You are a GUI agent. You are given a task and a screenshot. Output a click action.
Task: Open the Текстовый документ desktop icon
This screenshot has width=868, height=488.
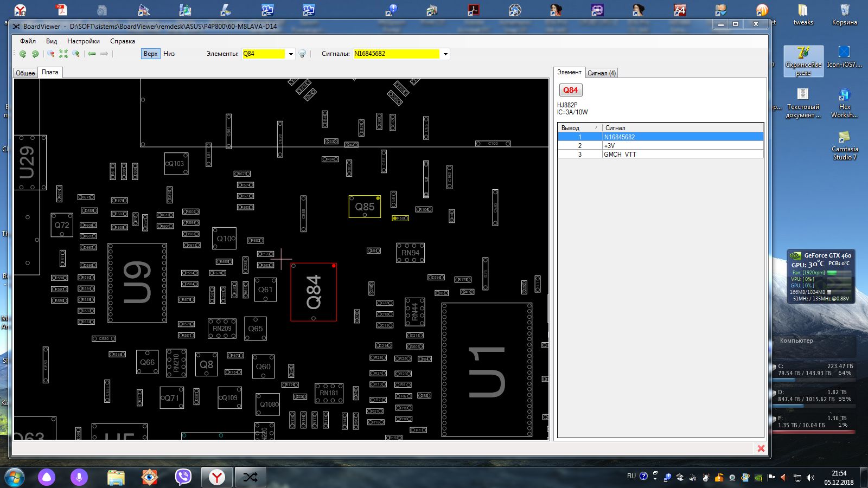tap(803, 103)
